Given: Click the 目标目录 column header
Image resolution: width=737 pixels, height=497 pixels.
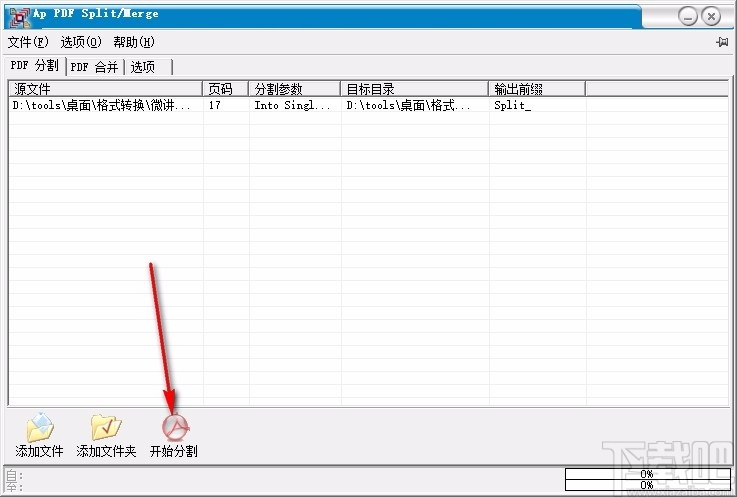Looking at the screenshot, I should tap(415, 89).
